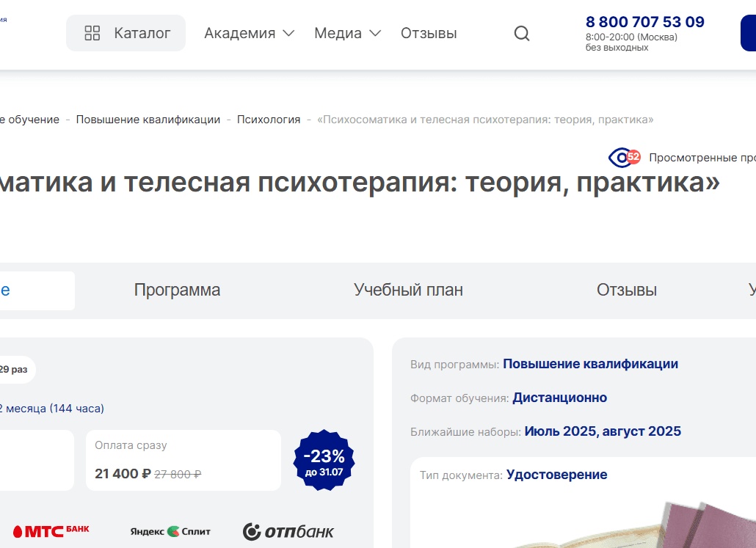The image size is (756, 548).
Task: Click the search magnifier icon
Action: pos(522,33)
